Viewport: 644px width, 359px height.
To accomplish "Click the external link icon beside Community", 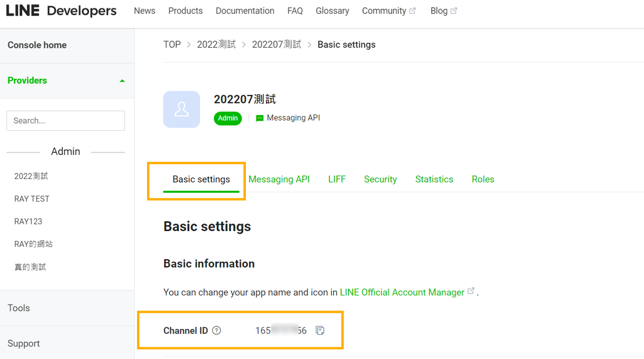I will pos(412,10).
